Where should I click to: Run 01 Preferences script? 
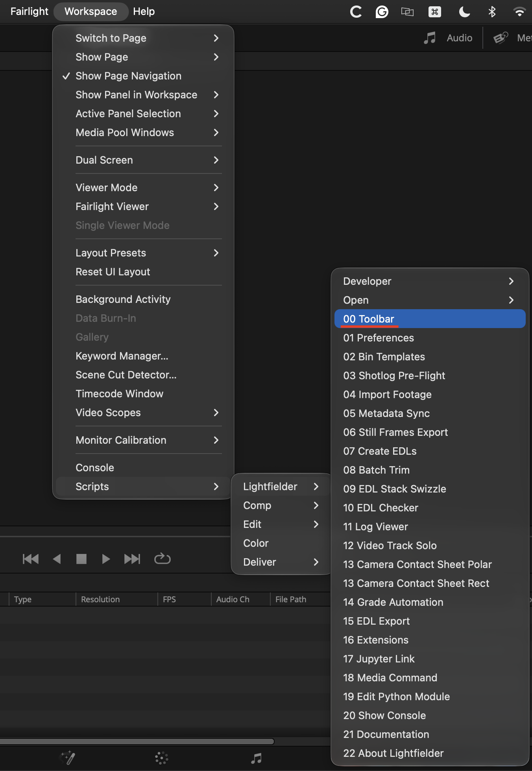430,338
